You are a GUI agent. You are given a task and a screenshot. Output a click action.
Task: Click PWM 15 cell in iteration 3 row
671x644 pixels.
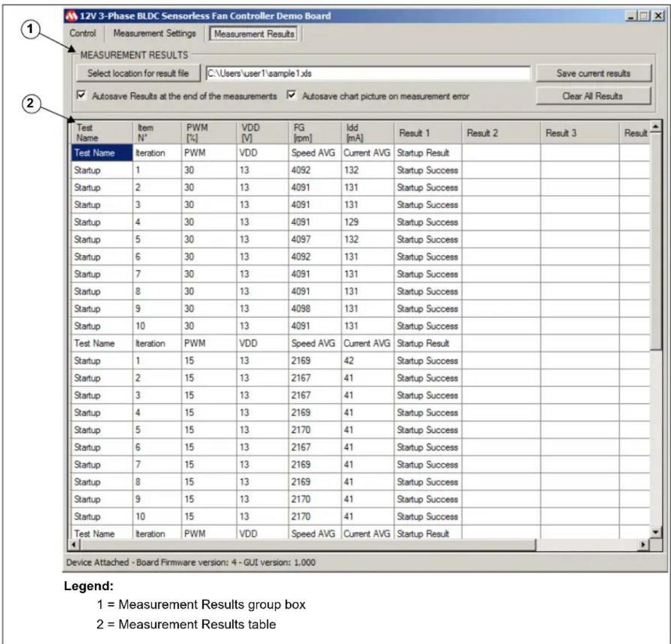[209, 395]
